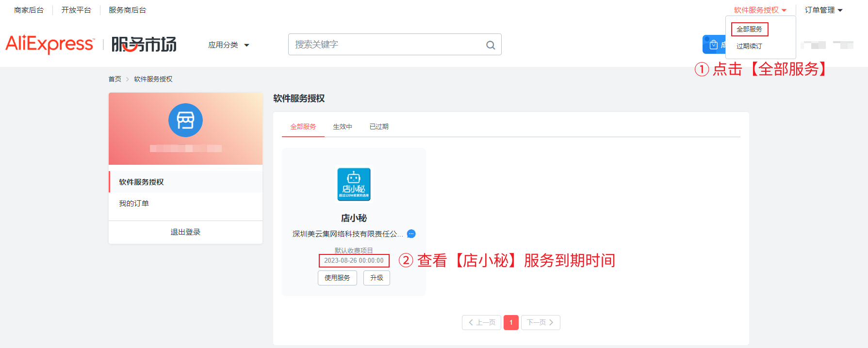
Task: Click the search magnifier icon
Action: (x=491, y=45)
